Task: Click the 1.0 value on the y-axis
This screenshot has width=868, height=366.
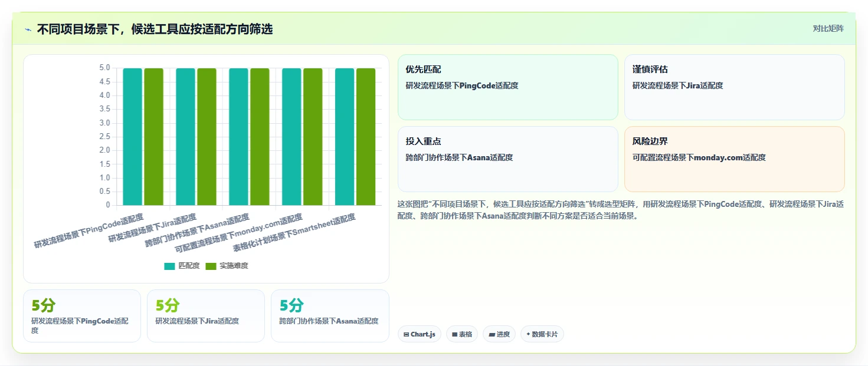Action: 104,178
